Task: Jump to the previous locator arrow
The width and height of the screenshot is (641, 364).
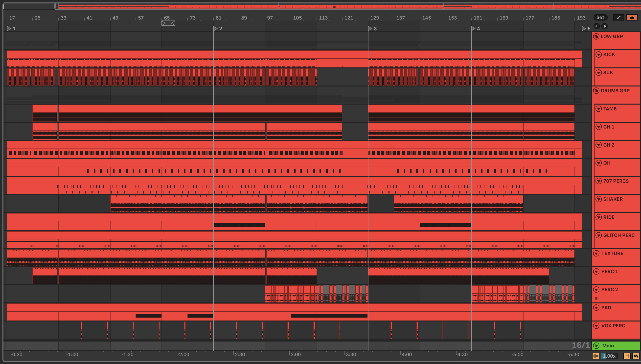Action: click(x=597, y=26)
